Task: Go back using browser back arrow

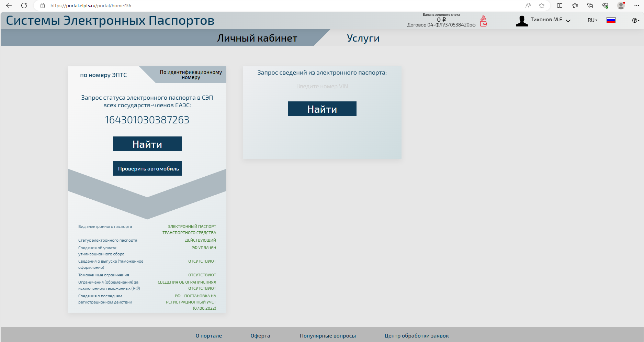Action: [9, 5]
